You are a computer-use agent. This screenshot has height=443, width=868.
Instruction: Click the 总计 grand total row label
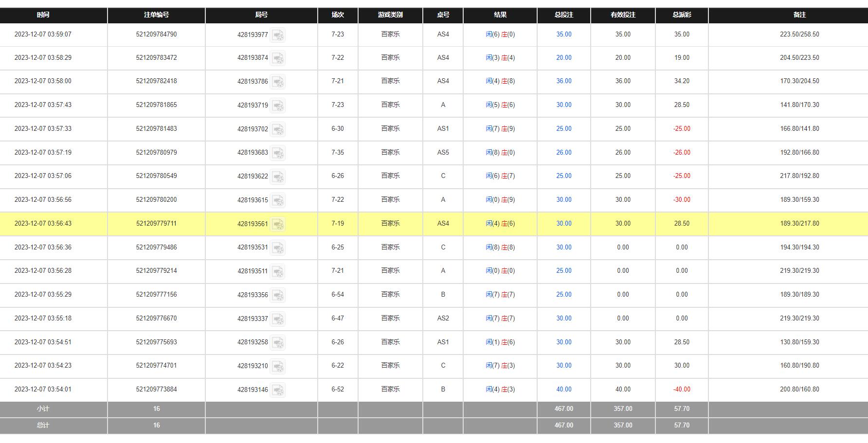point(43,425)
